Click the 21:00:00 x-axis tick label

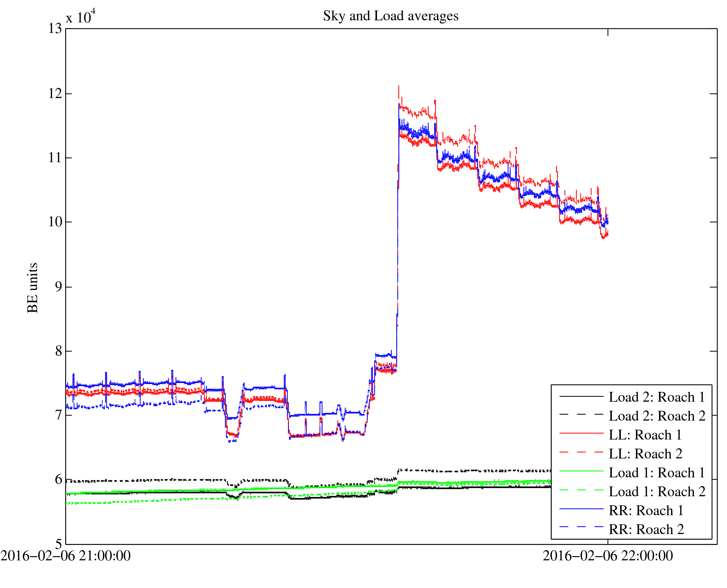[66, 556]
